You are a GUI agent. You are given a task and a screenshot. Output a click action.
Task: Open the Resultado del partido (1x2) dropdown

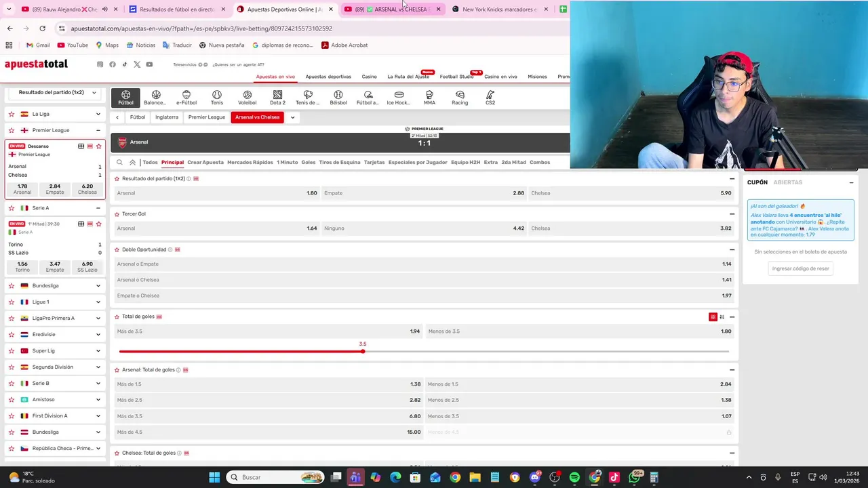click(56, 93)
